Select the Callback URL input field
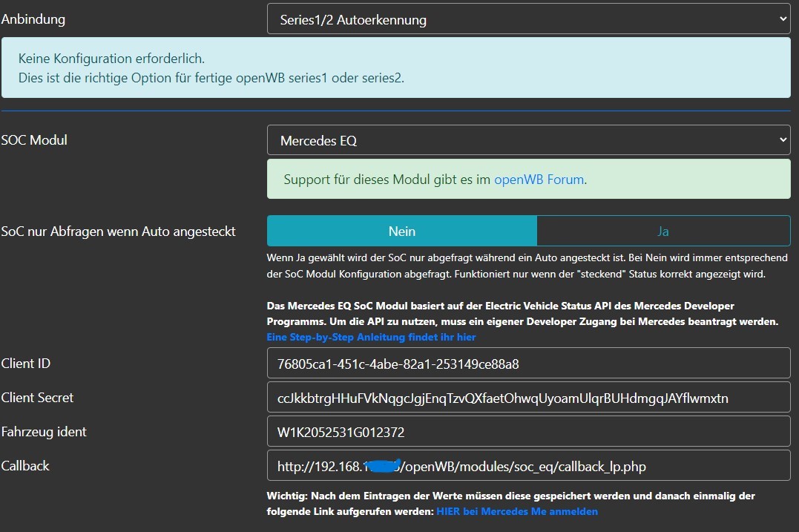This screenshot has height=532, width=799. pyautogui.click(x=528, y=466)
